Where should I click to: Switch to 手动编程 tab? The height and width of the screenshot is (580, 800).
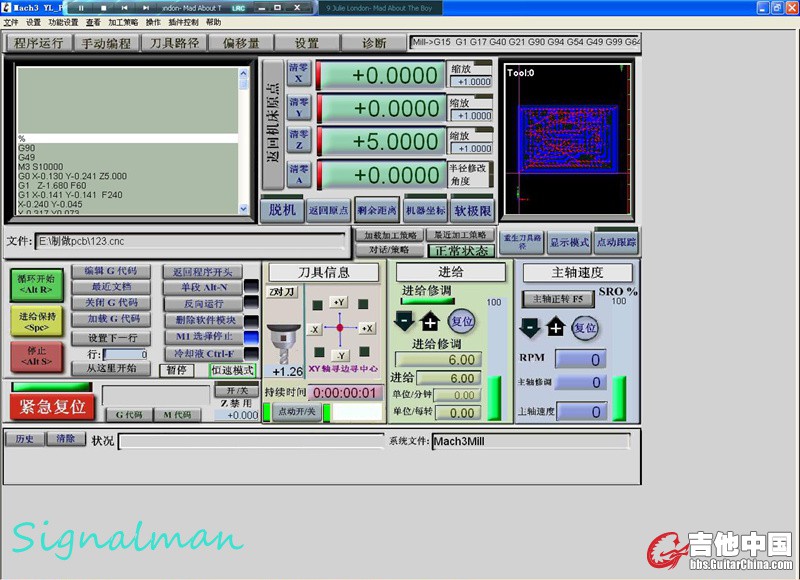(106, 43)
